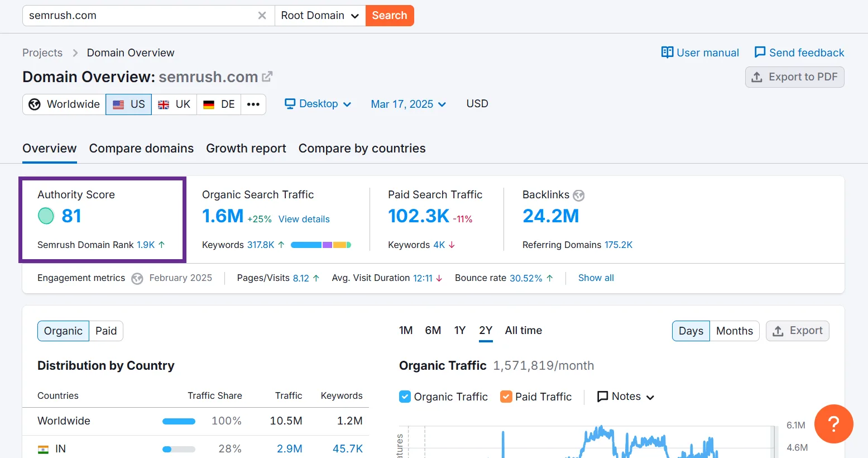Viewport: 868px width, 458px height.
Task: Click the German flag icon
Action: pyautogui.click(x=209, y=104)
